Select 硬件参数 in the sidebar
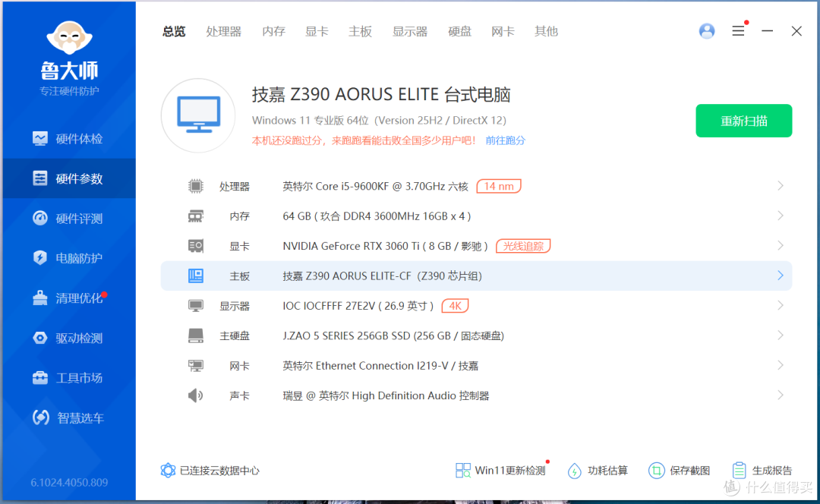This screenshot has height=504, width=820. [68, 178]
